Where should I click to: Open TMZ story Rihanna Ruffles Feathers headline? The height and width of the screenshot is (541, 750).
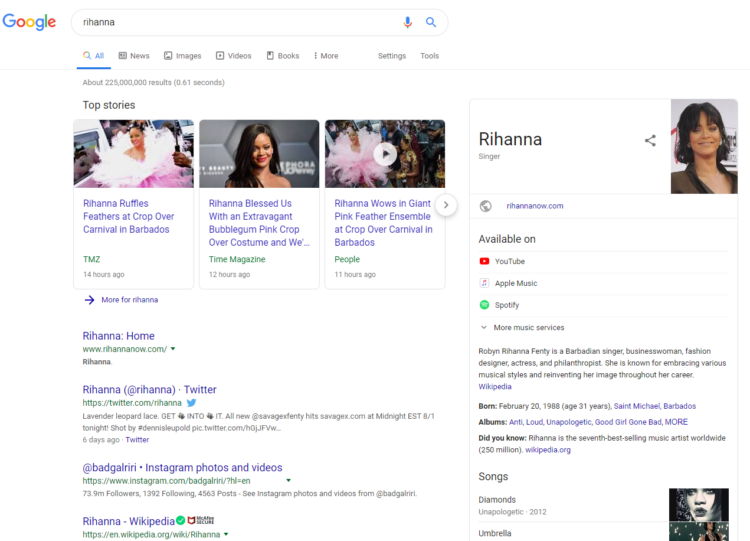[x=129, y=216]
